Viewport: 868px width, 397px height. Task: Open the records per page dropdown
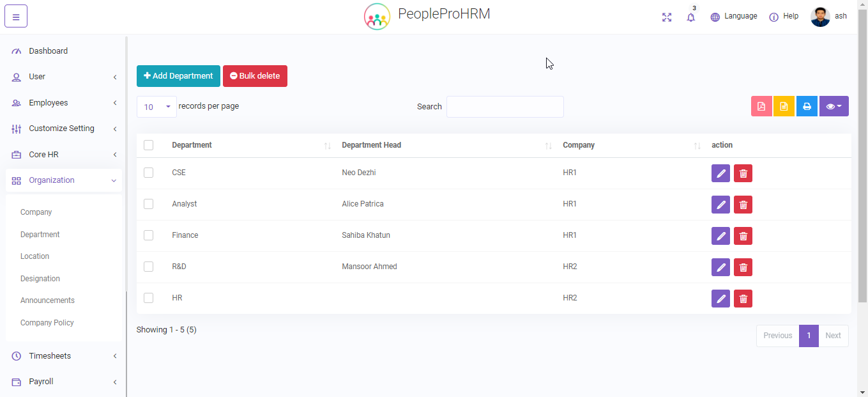coord(156,107)
